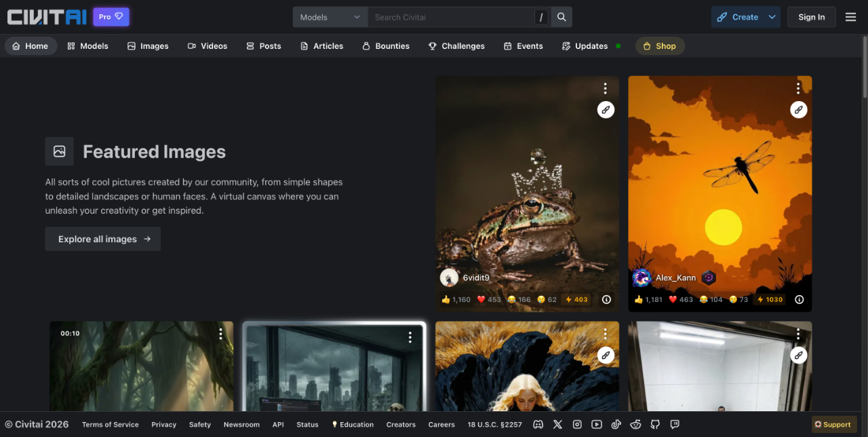Screen dimensions: 868x437
Task: Open the GitHub icon in the footer
Action: pyautogui.click(x=655, y=424)
